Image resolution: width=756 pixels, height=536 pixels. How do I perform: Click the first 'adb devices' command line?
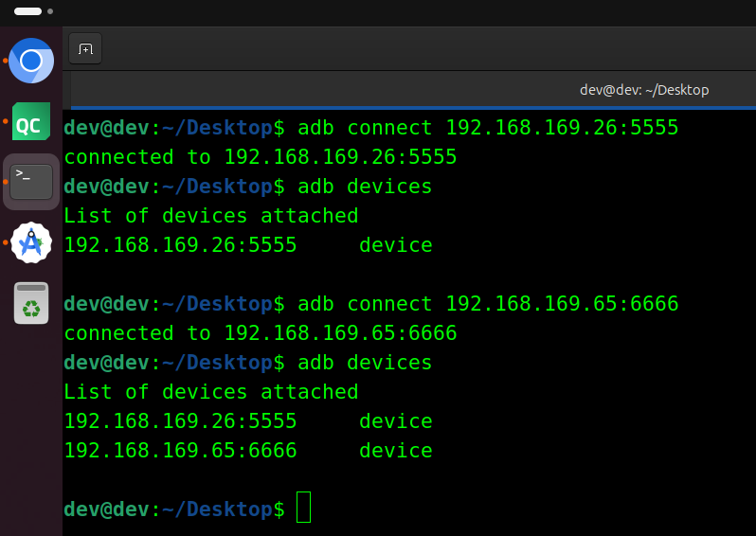click(x=365, y=187)
